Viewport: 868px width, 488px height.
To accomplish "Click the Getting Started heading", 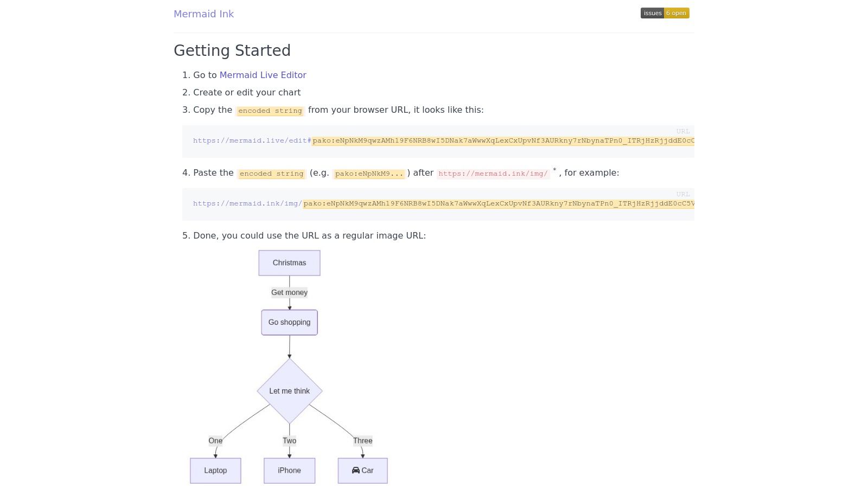I will coord(232,50).
